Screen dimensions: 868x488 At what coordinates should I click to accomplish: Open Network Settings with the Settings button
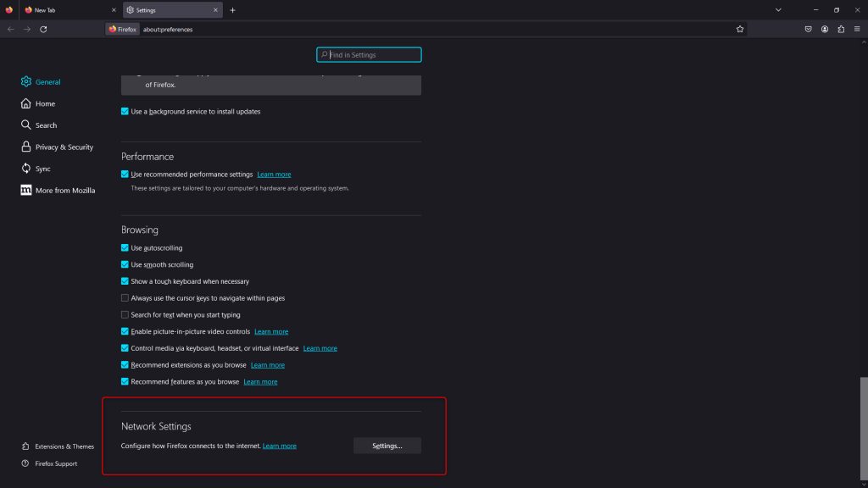tap(387, 445)
